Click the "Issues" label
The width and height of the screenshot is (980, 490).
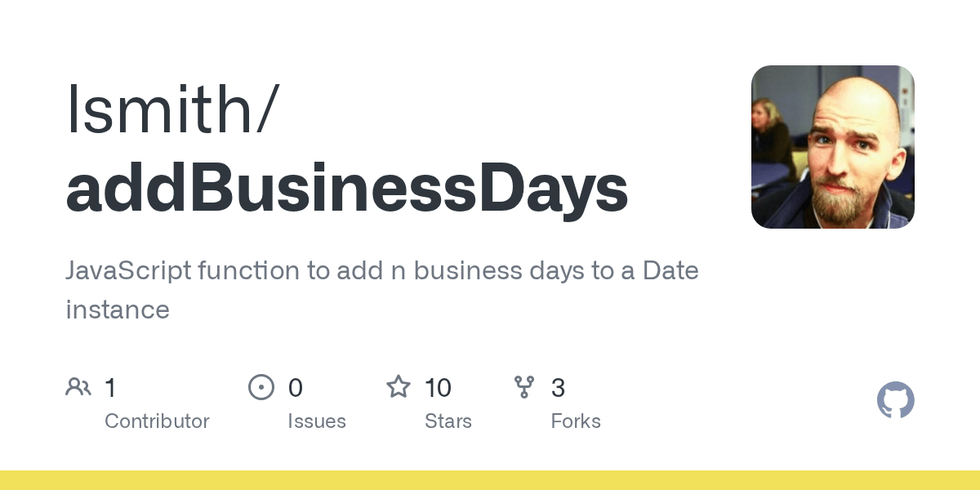(x=317, y=421)
